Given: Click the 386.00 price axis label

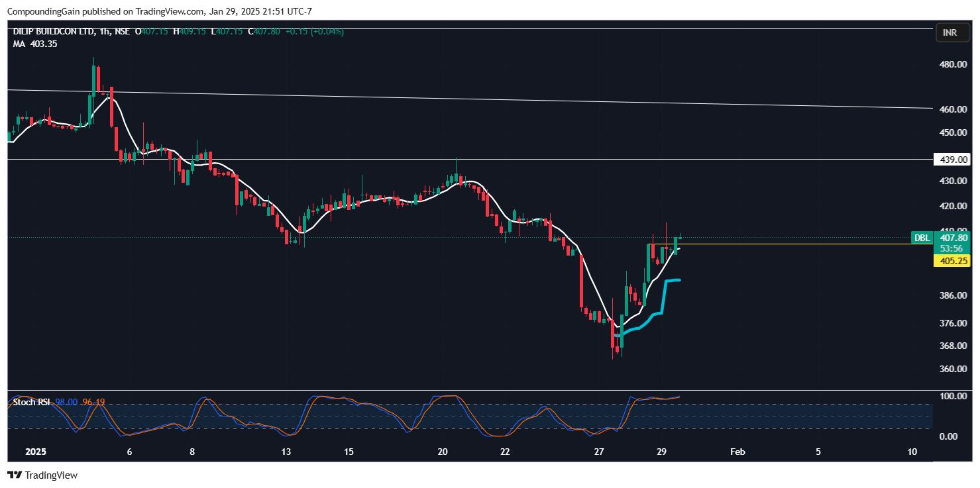Looking at the screenshot, I should click(953, 295).
